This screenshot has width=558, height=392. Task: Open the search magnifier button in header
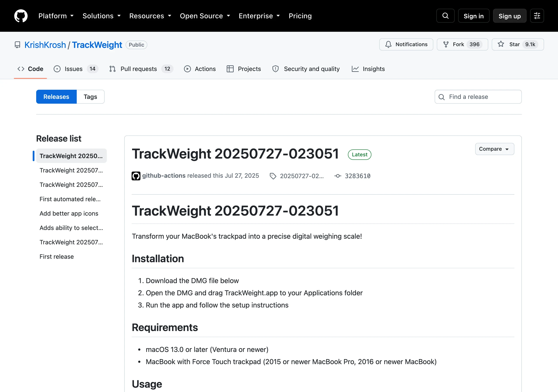445,16
